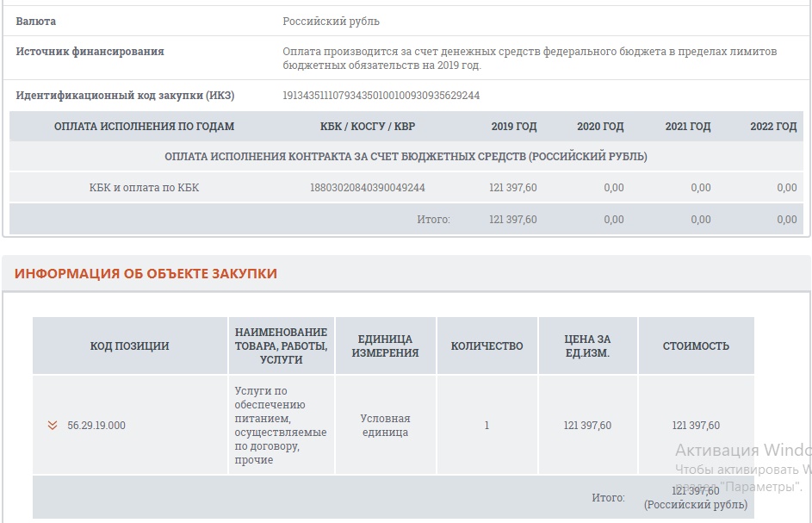
Task: Expand position row 56.29.19.000 with double chevron
Action: [x=53, y=425]
